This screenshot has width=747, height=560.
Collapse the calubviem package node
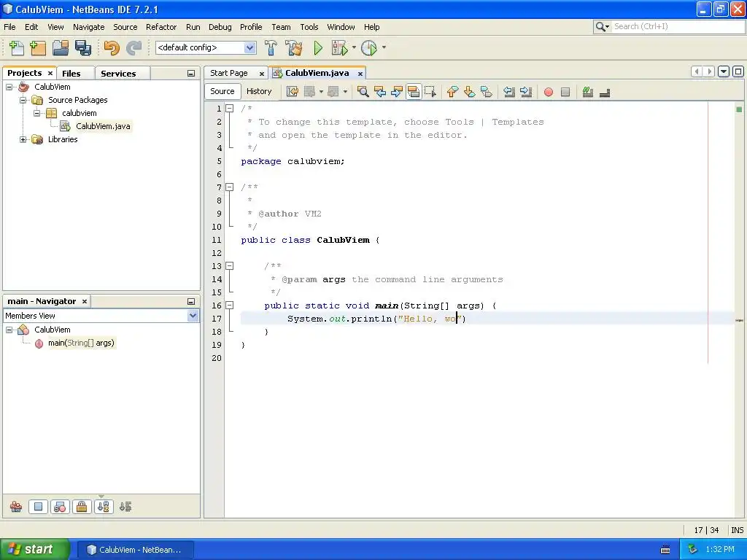coord(36,113)
